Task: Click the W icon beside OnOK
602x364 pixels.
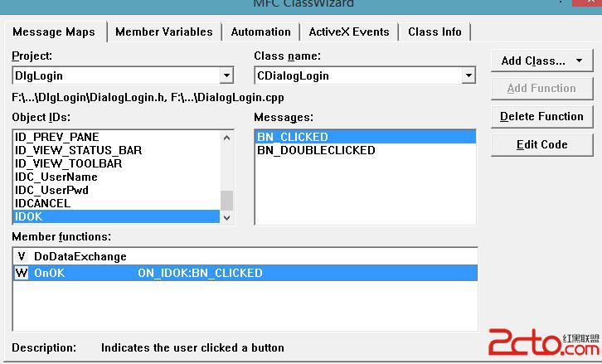Action: point(22,273)
